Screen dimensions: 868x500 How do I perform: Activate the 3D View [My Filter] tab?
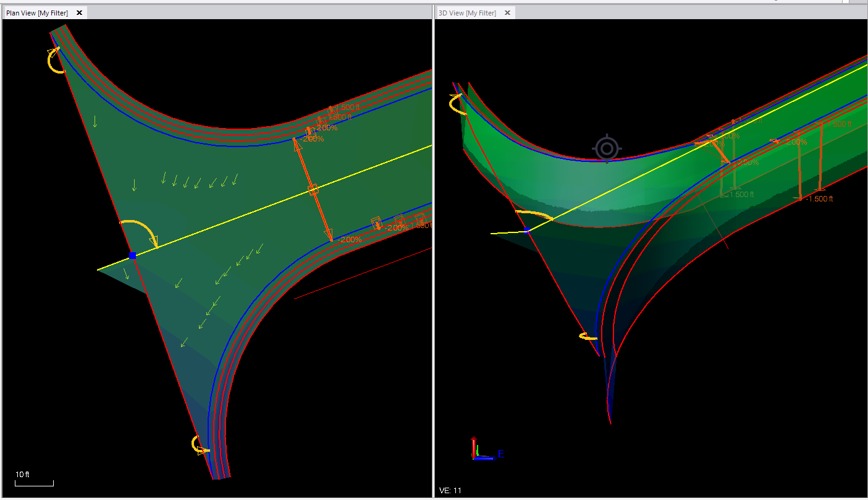pos(467,13)
